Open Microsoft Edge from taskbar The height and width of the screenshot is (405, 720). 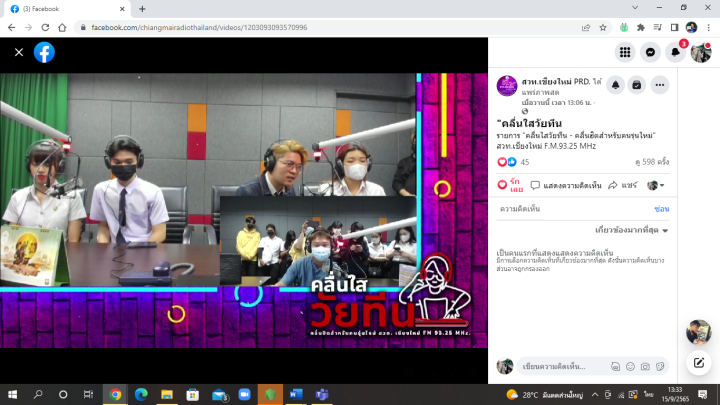(x=141, y=394)
